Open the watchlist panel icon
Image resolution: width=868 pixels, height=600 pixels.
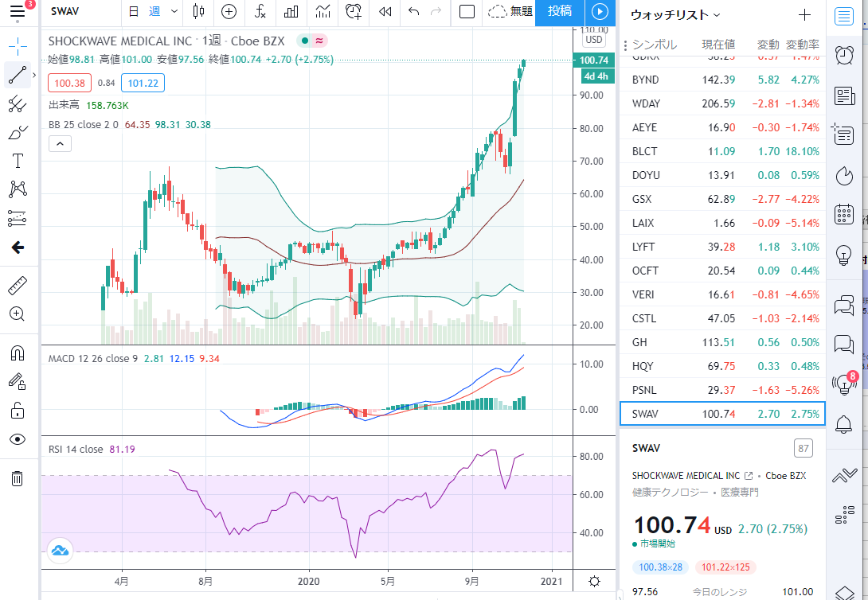click(x=844, y=16)
